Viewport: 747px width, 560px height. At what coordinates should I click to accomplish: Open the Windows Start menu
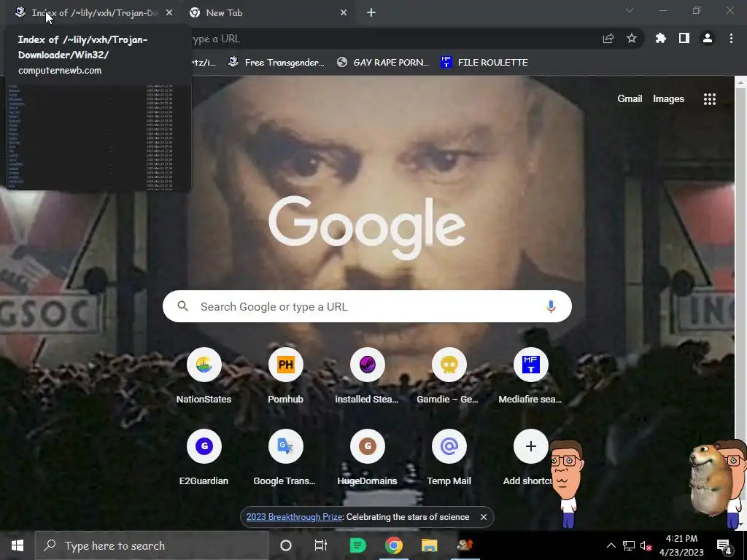[18, 545]
